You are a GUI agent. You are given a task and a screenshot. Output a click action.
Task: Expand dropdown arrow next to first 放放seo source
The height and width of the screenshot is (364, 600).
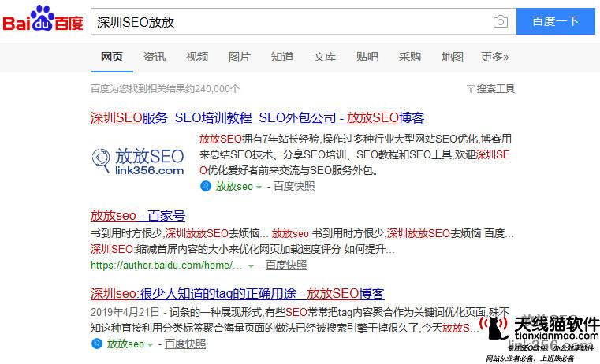click(259, 187)
